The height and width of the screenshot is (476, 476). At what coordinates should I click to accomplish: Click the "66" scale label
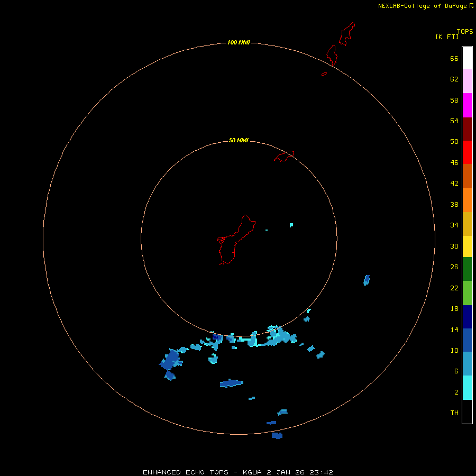coord(454,58)
